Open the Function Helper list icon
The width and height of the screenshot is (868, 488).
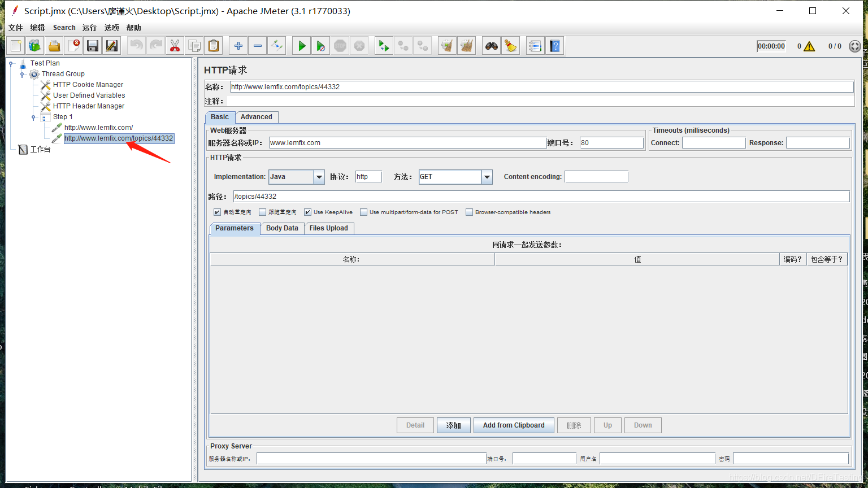click(535, 46)
